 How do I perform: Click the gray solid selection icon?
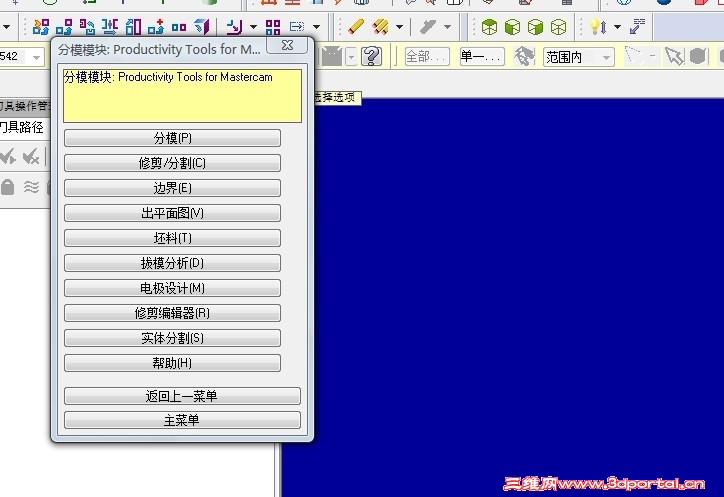pyautogui.click(x=698, y=56)
